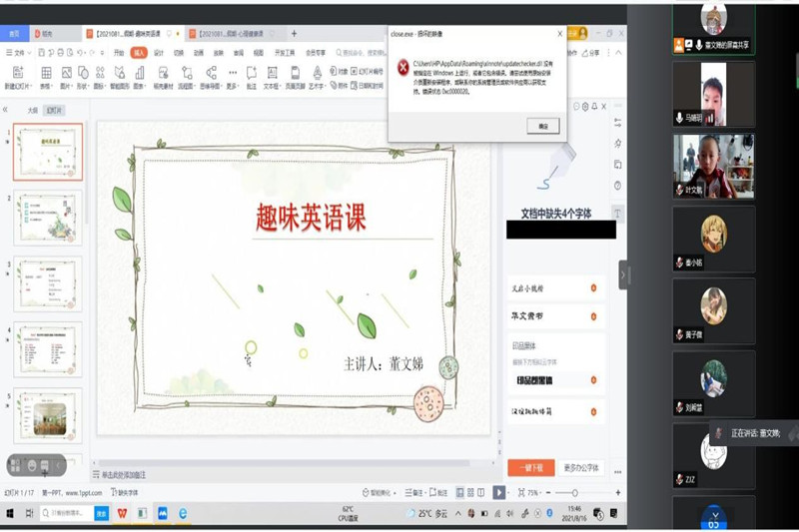
Task: Insert a 文本框 (Text Box)
Action: pos(273,73)
